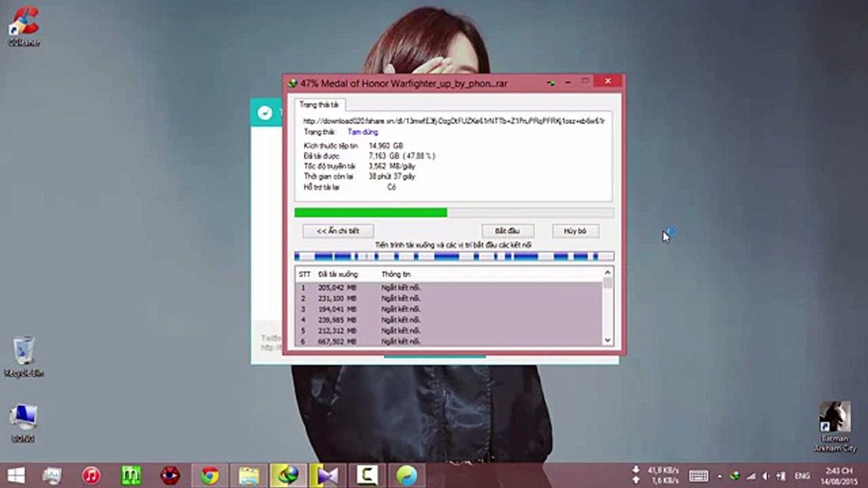Open the network signal tray icon
The width and height of the screenshot is (868, 488).
point(751,476)
